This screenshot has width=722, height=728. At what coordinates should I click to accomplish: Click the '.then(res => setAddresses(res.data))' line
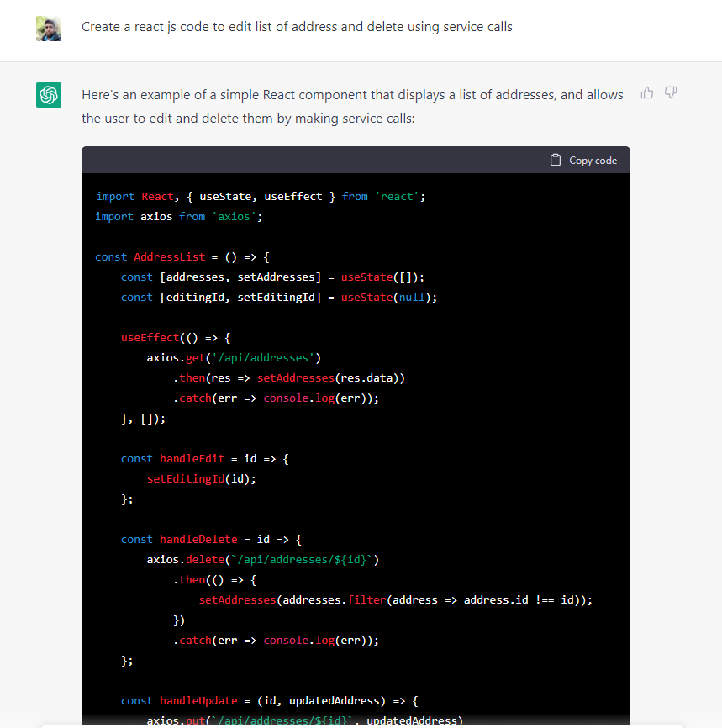tap(289, 378)
